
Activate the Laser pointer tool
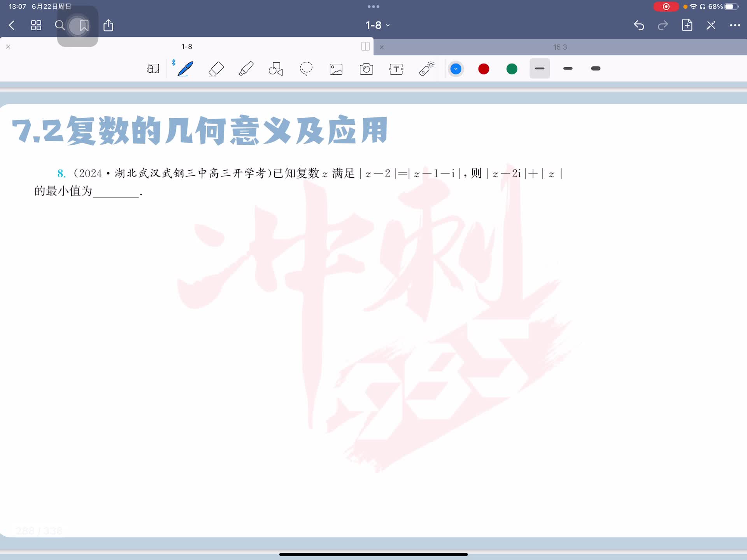tap(426, 69)
